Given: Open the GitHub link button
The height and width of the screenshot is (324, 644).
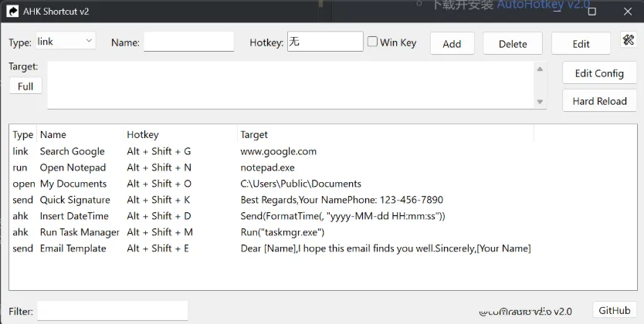Looking at the screenshot, I should [x=615, y=310].
